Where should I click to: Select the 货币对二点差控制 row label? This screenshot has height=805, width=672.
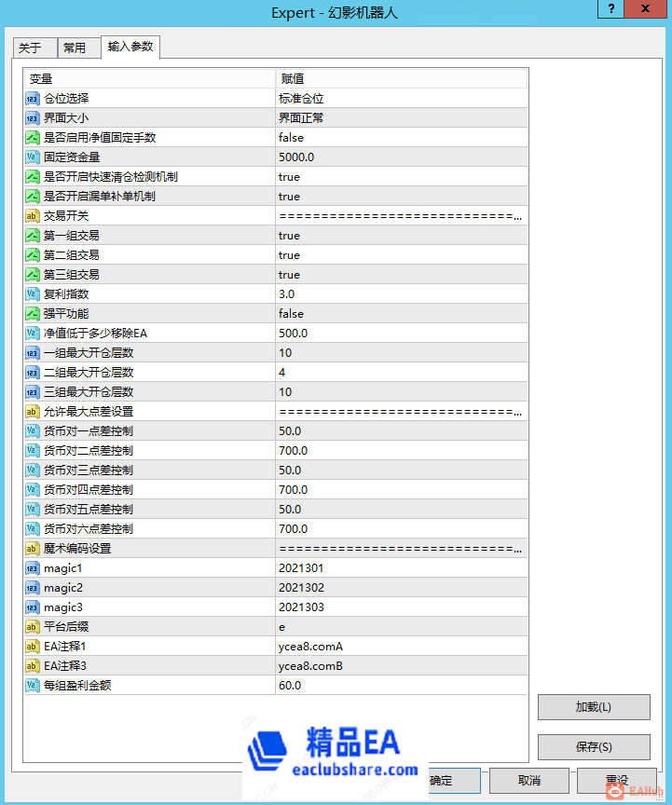tap(89, 450)
